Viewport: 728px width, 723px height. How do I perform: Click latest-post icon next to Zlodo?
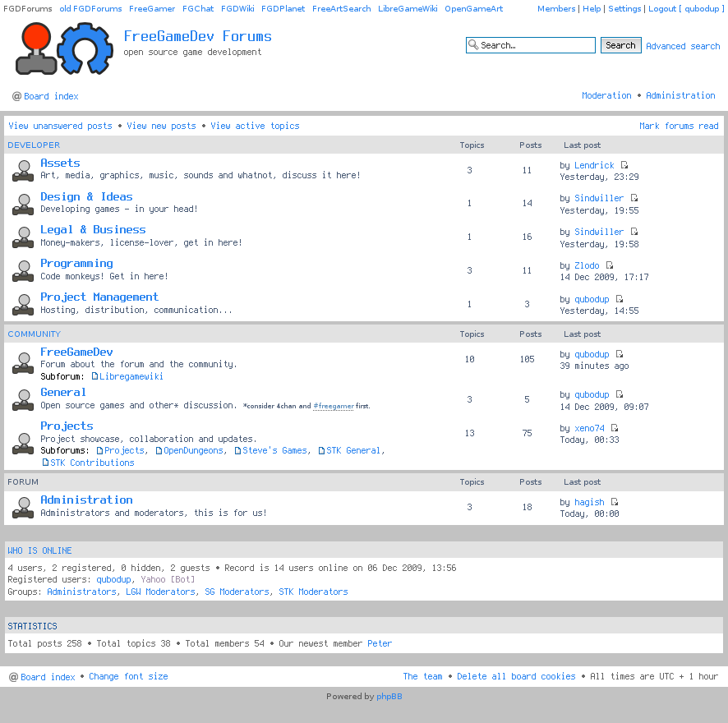pyautogui.click(x=610, y=266)
